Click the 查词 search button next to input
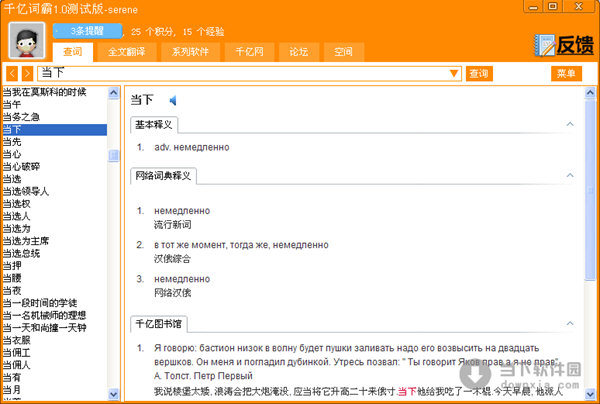 point(479,73)
